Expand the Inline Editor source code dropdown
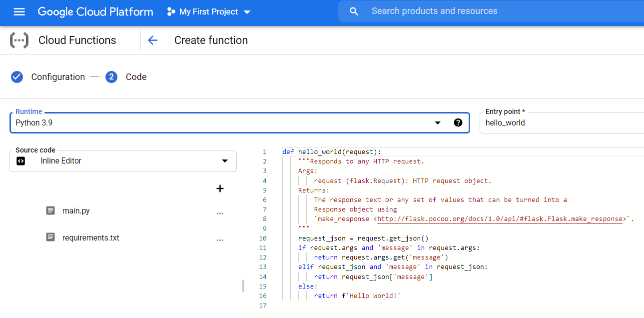The height and width of the screenshot is (318, 644). click(224, 161)
